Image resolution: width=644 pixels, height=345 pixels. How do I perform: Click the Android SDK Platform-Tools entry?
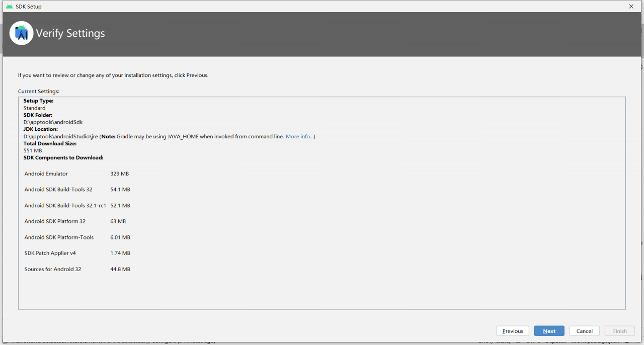59,237
